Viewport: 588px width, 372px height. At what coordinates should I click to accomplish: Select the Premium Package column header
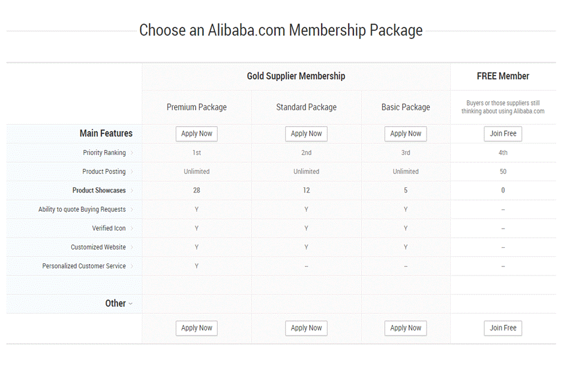(x=197, y=107)
